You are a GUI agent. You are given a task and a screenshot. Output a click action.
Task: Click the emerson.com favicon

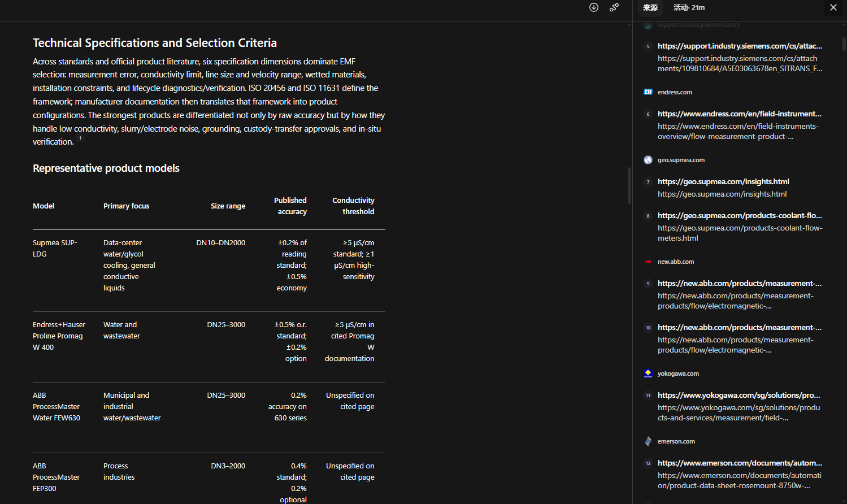click(x=648, y=441)
